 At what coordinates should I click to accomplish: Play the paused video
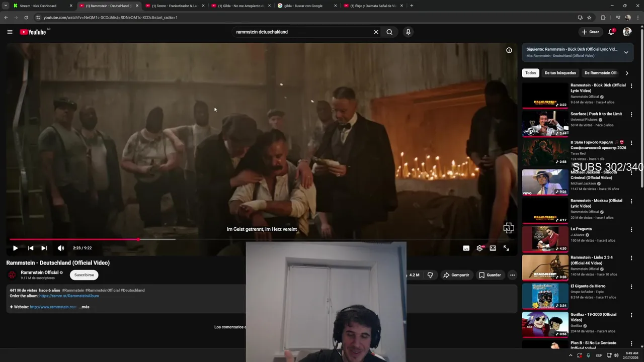click(15, 248)
